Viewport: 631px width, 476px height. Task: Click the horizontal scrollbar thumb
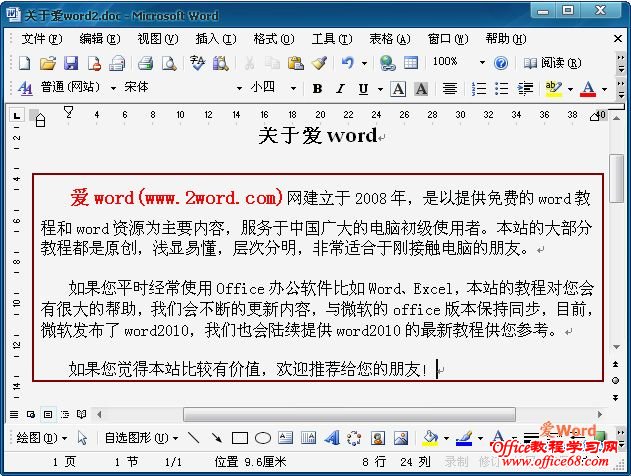349,414
